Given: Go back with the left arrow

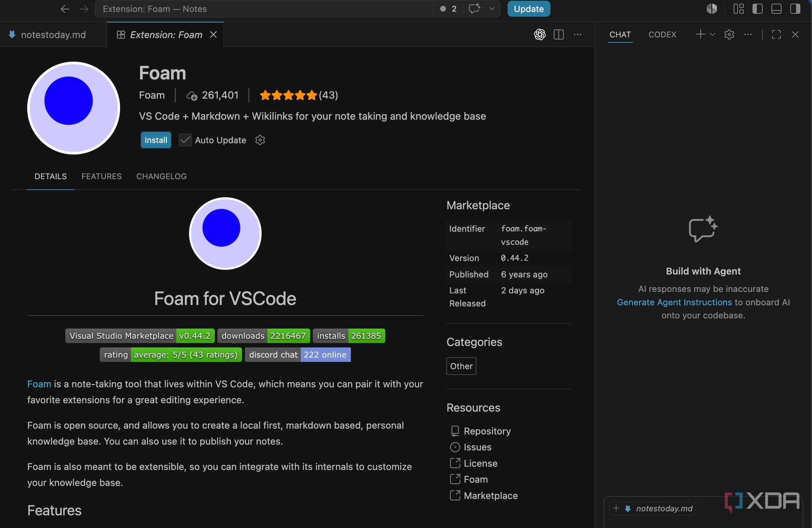Looking at the screenshot, I should tap(65, 9).
